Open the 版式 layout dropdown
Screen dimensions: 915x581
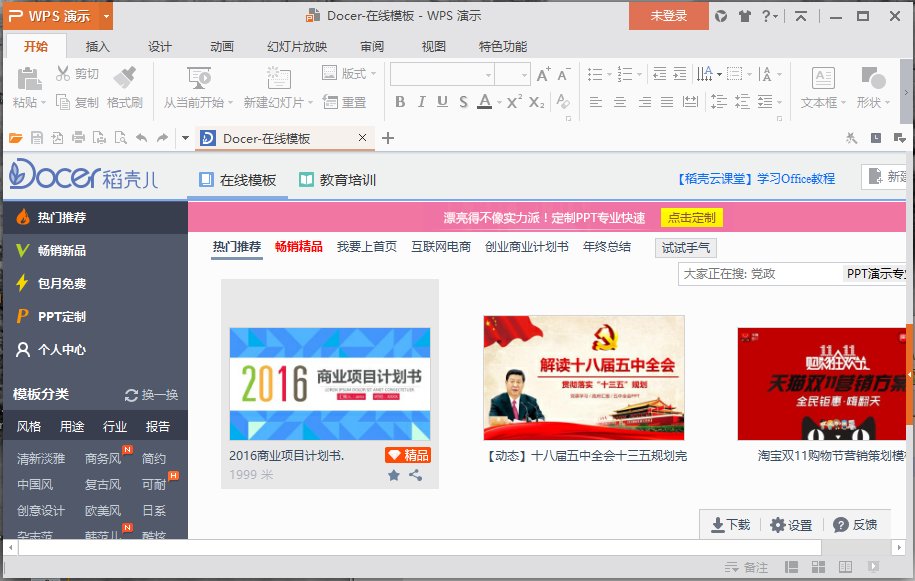(x=350, y=73)
